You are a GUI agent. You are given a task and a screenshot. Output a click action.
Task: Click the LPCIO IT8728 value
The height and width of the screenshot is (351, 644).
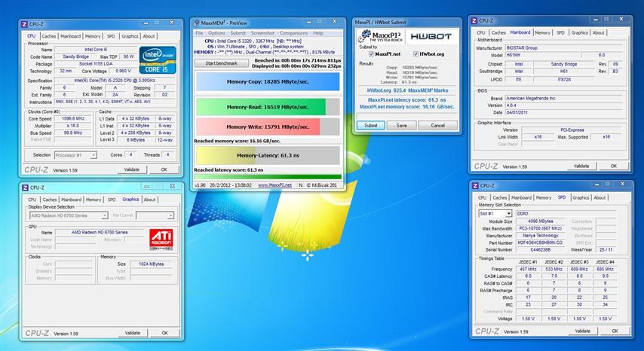pos(565,80)
